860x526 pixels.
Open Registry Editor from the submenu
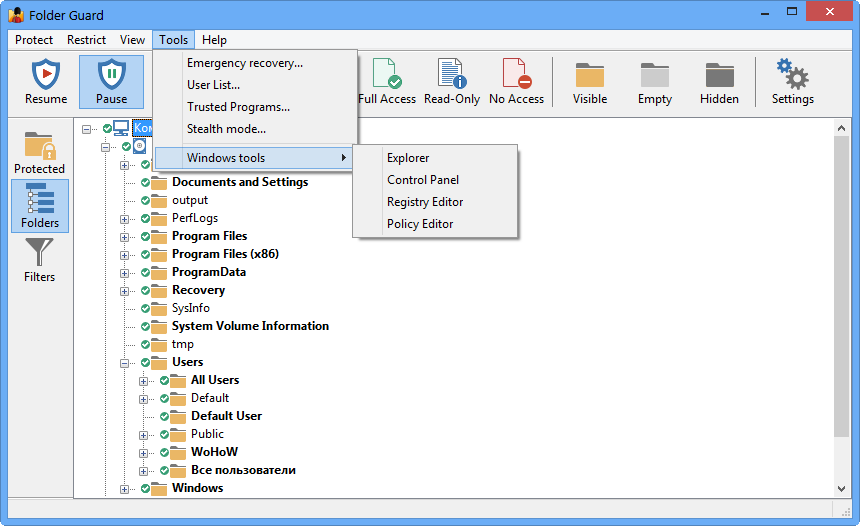click(x=435, y=202)
